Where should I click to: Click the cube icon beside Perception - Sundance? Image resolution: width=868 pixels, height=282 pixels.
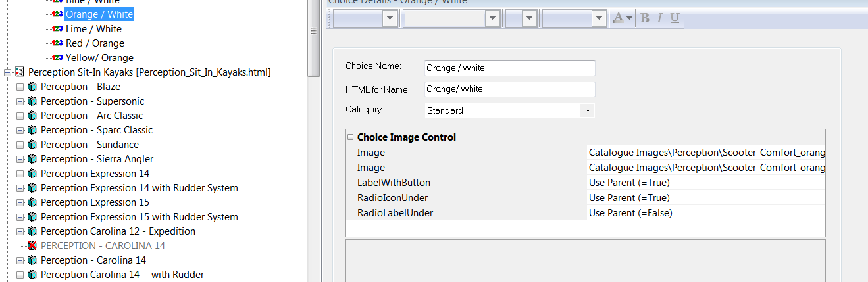[x=32, y=145]
